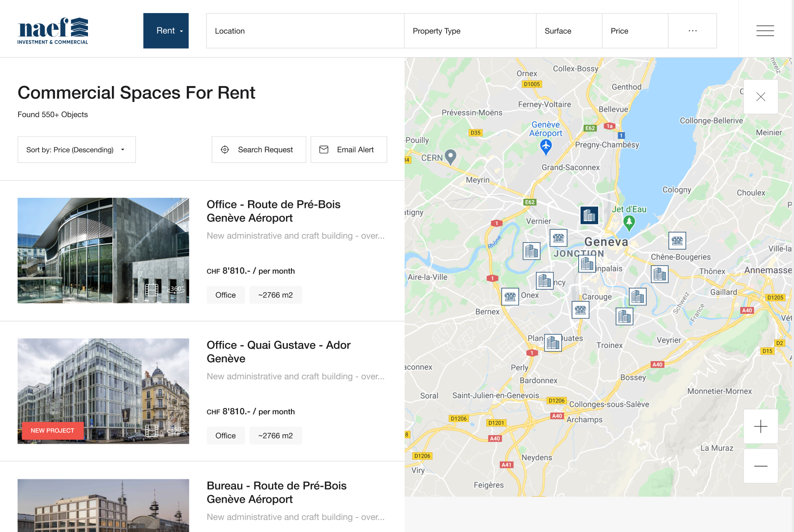Open the Surface filter

coord(568,31)
